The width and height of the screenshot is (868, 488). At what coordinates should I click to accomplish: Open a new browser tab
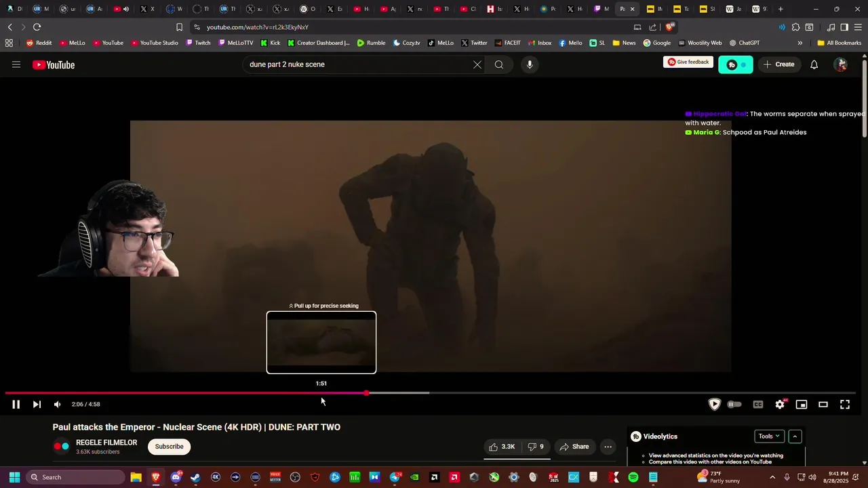click(x=781, y=9)
